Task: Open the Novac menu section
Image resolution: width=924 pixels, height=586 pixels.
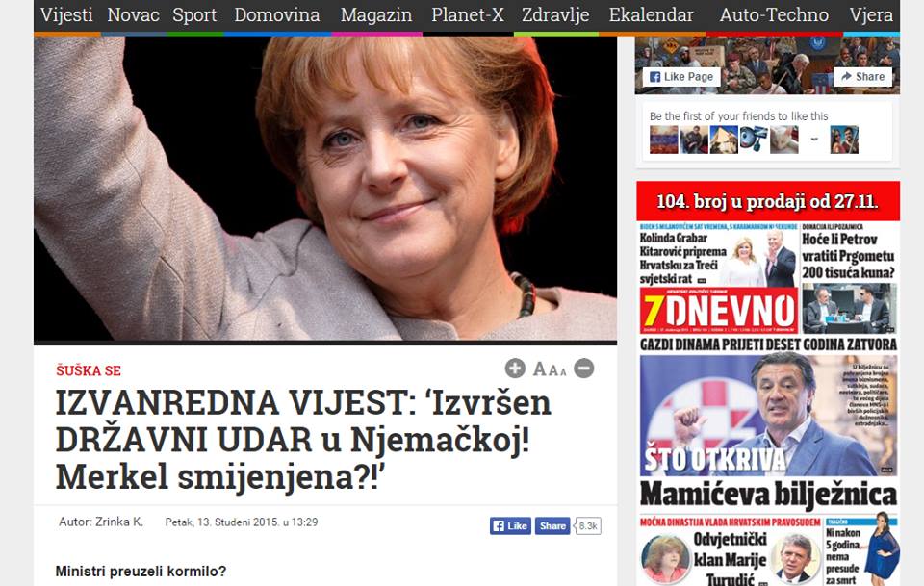Action: coord(133,14)
